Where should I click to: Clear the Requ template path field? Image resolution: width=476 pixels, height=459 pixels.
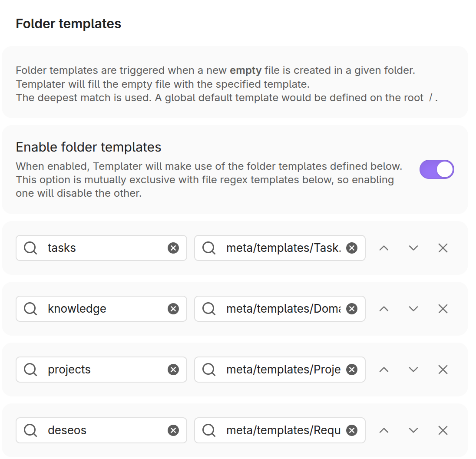352,430
